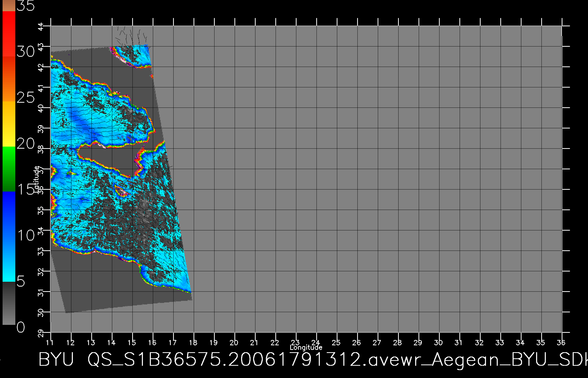This screenshot has height=378, width=588.
Task: Click longitude tick label 25
Action: (336, 342)
